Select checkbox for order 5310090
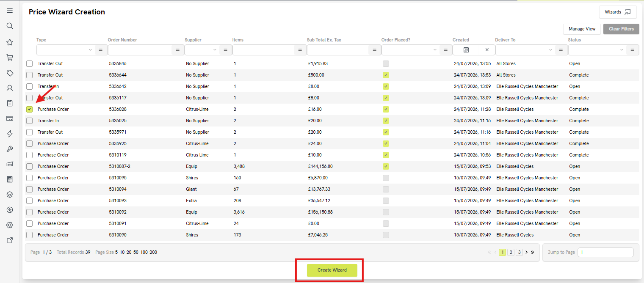 [29, 235]
